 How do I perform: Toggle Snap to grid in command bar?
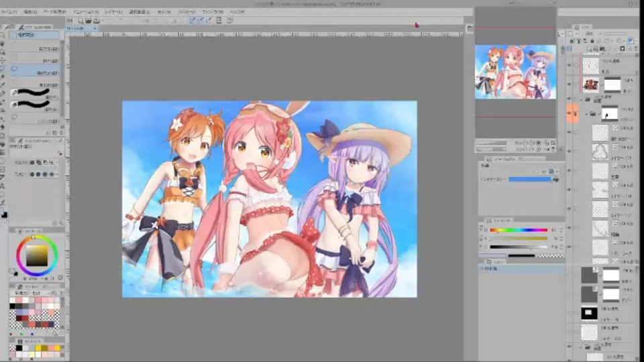[209, 21]
